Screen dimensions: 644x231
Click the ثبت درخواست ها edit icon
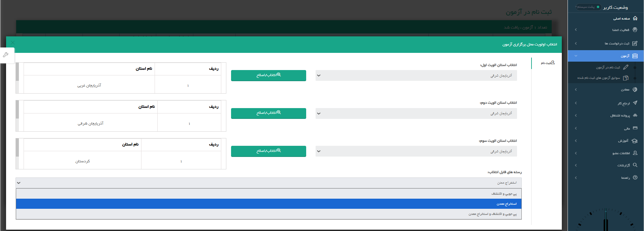(x=635, y=43)
